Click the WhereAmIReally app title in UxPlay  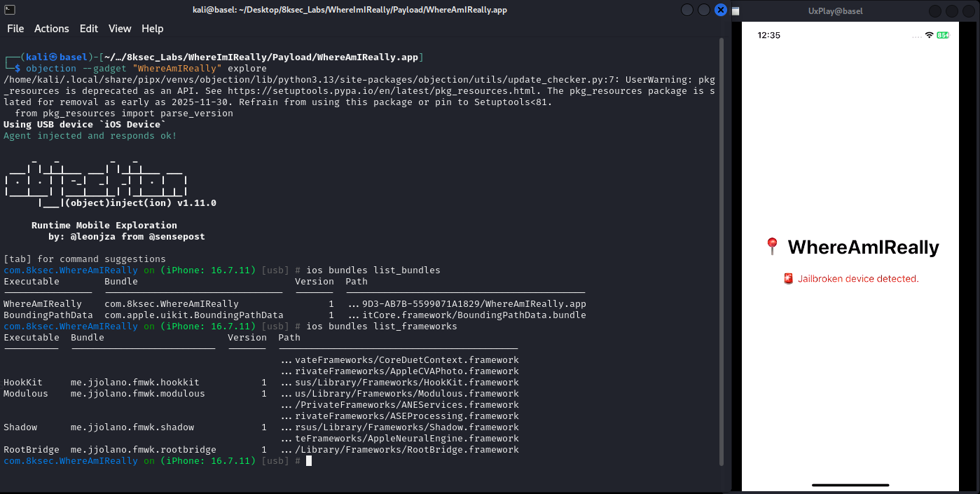(x=863, y=247)
